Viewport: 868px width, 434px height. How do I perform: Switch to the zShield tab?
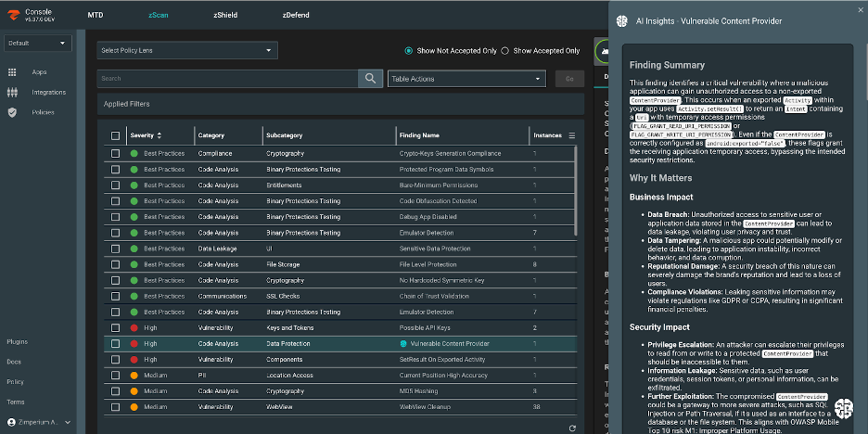click(x=225, y=16)
